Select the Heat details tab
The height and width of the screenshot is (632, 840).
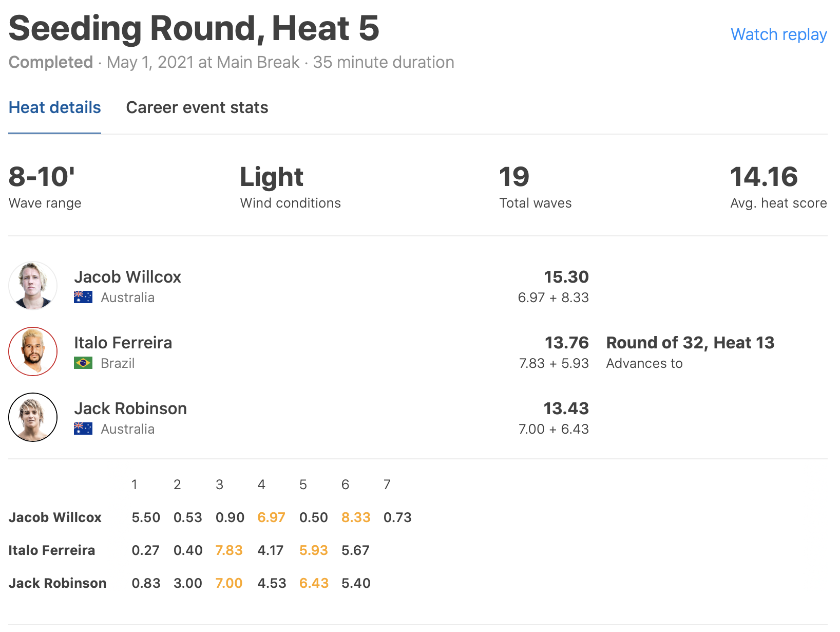pos(54,107)
